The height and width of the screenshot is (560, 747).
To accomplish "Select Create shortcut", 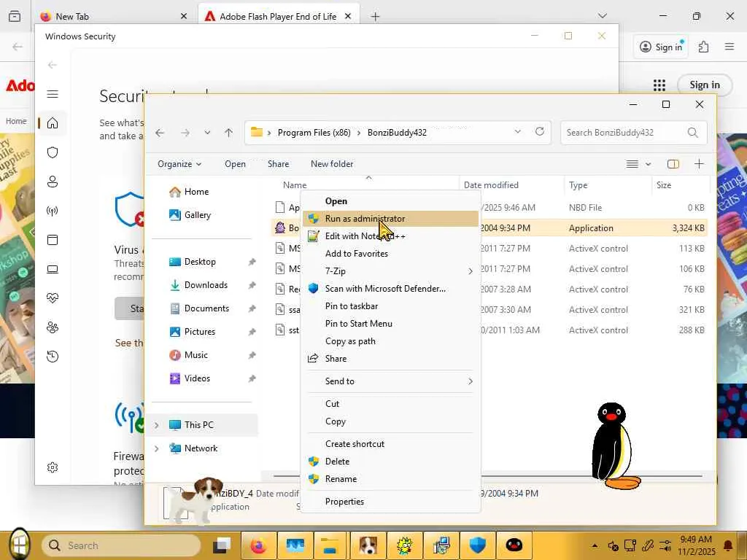I will pyautogui.click(x=390, y=444).
